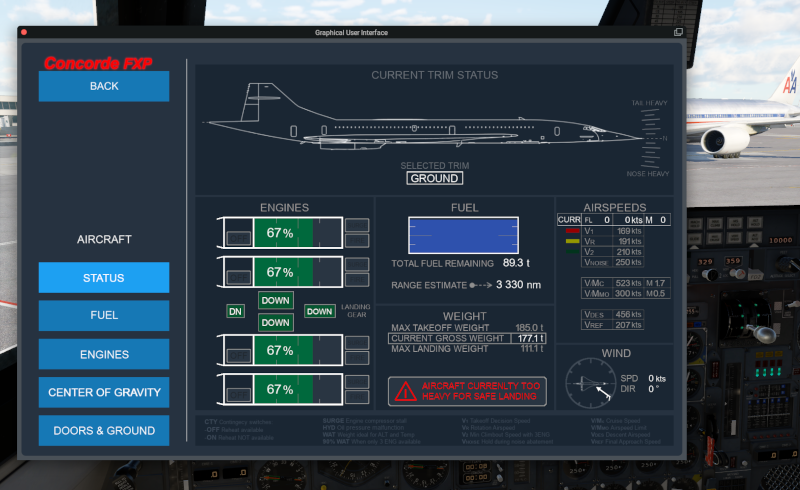Click the V/Mc 523 kts row
The image size is (800, 490).
[626, 283]
